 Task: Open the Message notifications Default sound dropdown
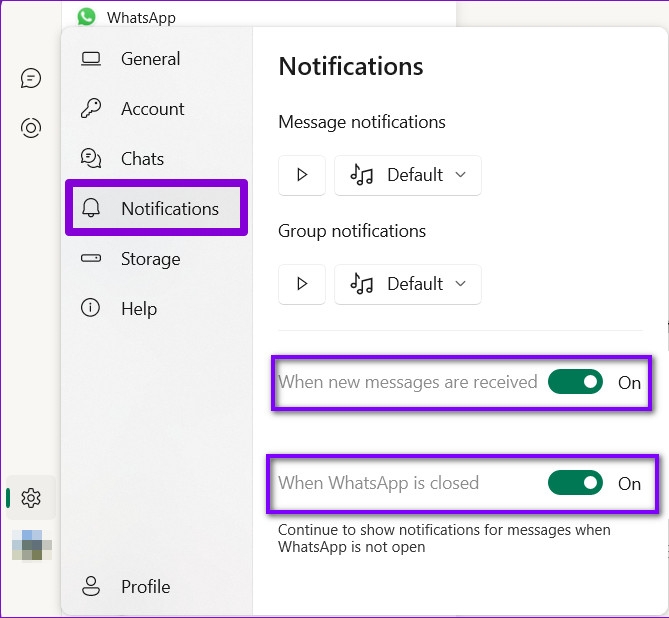(x=408, y=175)
